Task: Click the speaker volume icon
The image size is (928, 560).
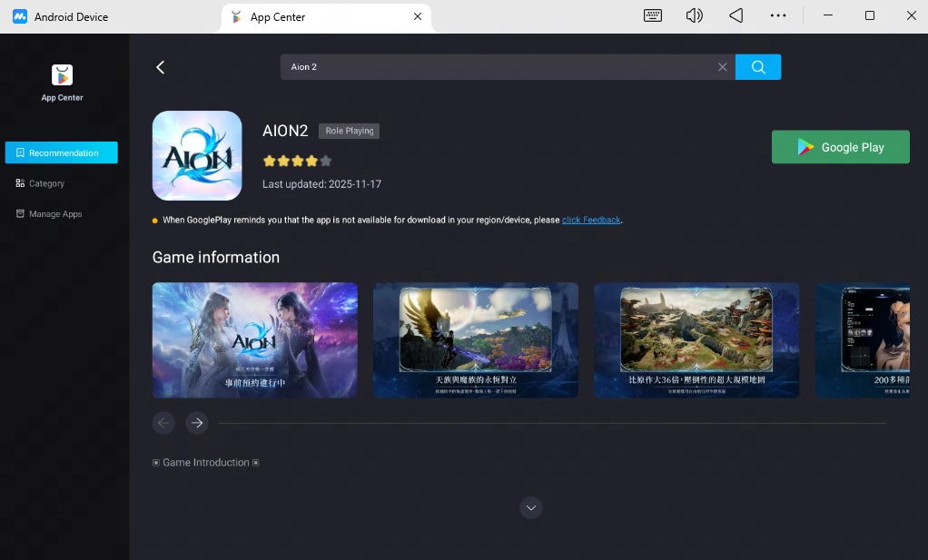Action: 694,15
